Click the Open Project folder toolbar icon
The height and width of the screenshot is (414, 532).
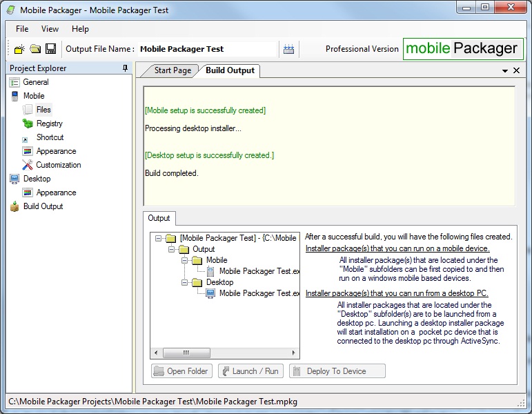tap(35, 49)
